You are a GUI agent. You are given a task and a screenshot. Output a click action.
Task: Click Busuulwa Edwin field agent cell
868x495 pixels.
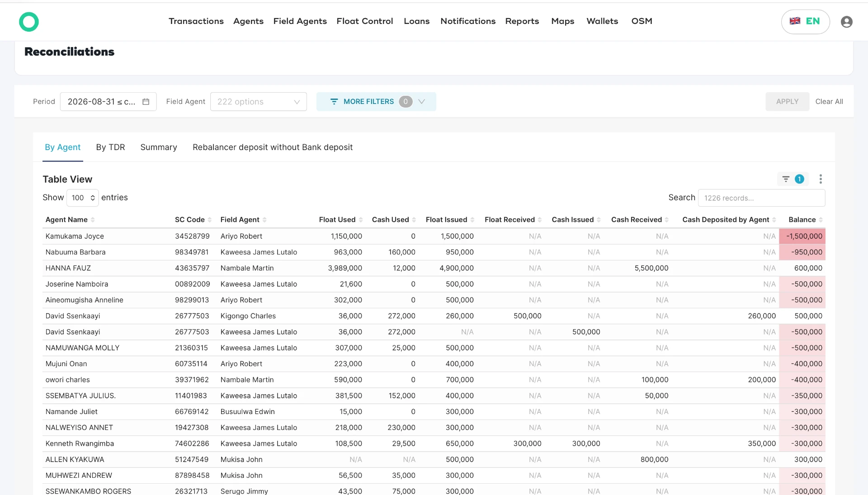pos(248,412)
